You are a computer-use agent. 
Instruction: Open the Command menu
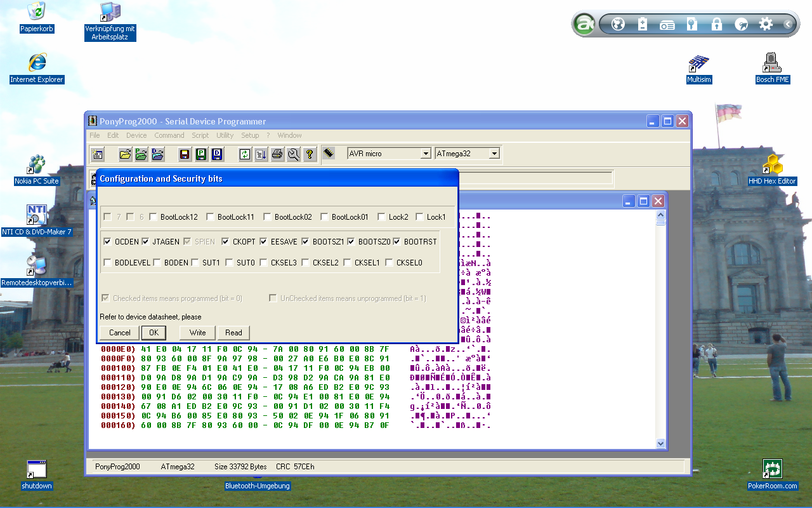tap(169, 135)
